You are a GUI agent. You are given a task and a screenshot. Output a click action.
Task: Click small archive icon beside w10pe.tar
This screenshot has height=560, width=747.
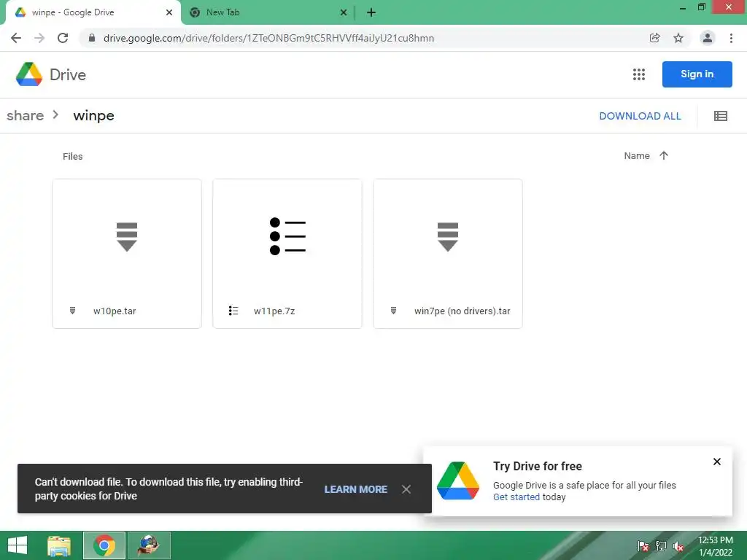click(72, 311)
